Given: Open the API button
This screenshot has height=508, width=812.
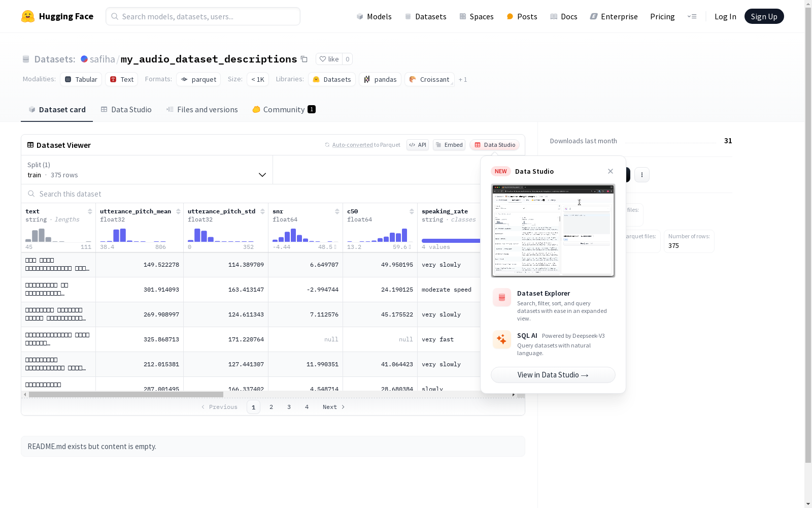Looking at the screenshot, I should (x=418, y=145).
